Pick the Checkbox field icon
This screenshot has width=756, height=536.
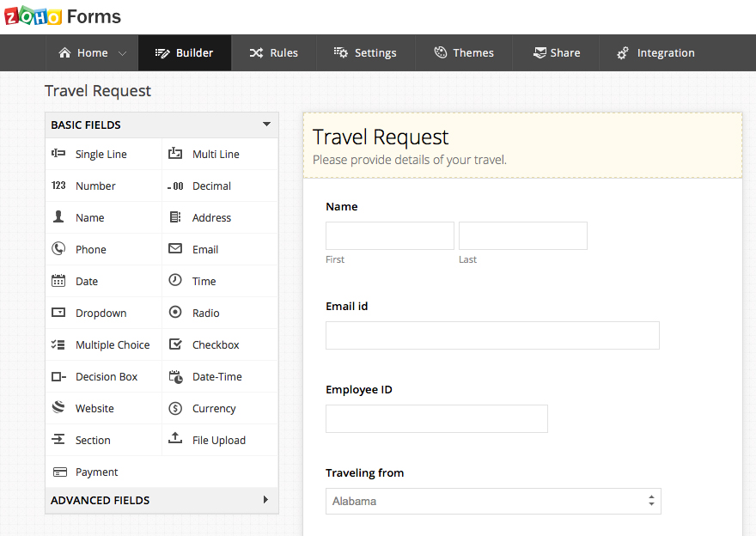175,344
